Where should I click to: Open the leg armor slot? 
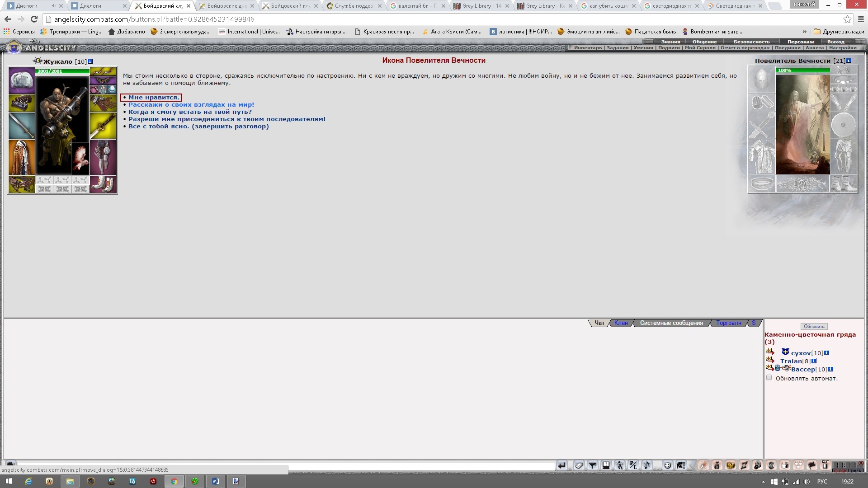103,157
